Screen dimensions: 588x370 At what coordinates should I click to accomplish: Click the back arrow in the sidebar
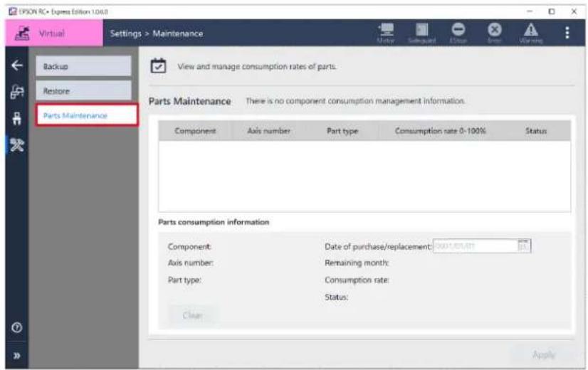coord(17,65)
